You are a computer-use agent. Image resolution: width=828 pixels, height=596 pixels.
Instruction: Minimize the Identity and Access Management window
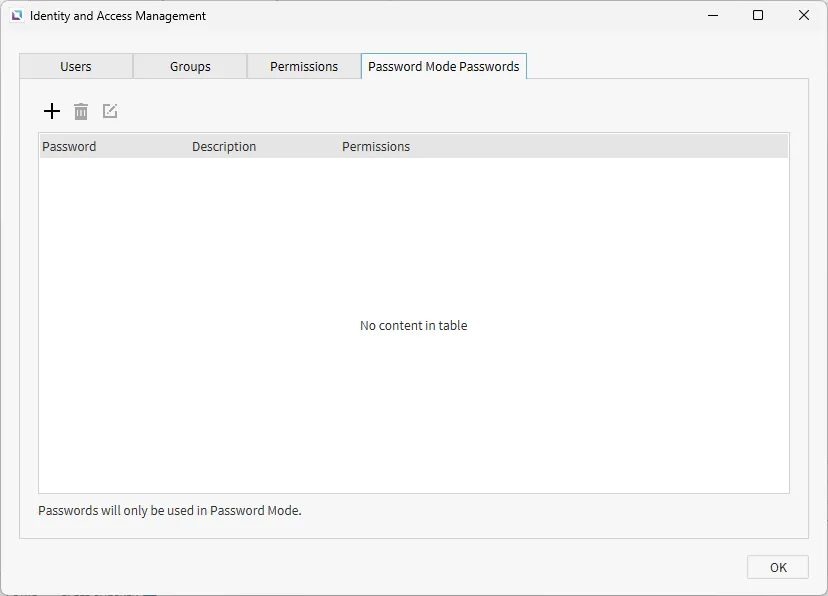coord(713,16)
